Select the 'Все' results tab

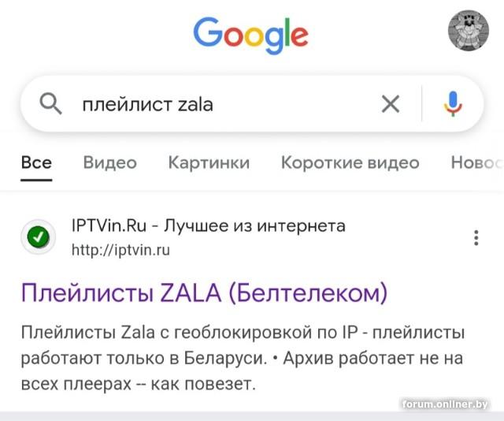tap(36, 162)
